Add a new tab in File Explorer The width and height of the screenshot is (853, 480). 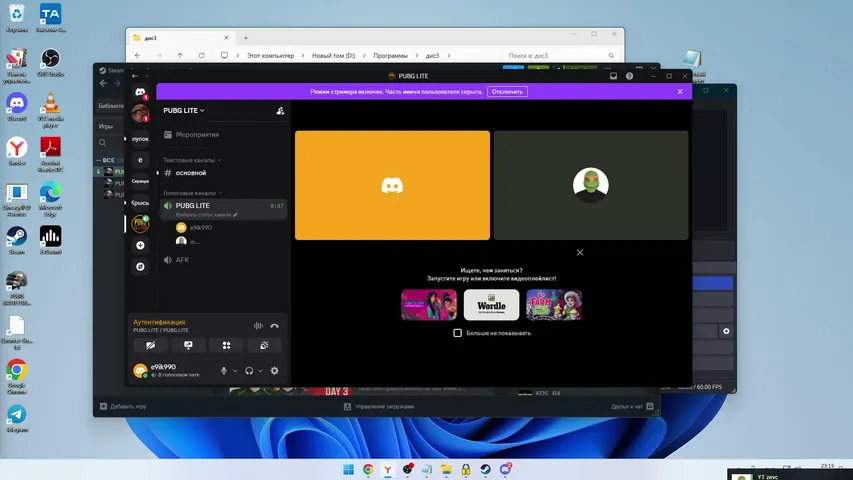(246, 38)
